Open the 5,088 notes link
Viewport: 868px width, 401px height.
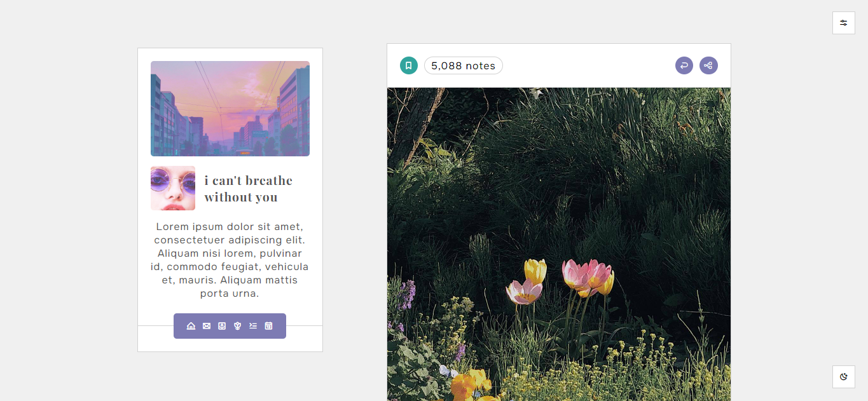pyautogui.click(x=464, y=65)
